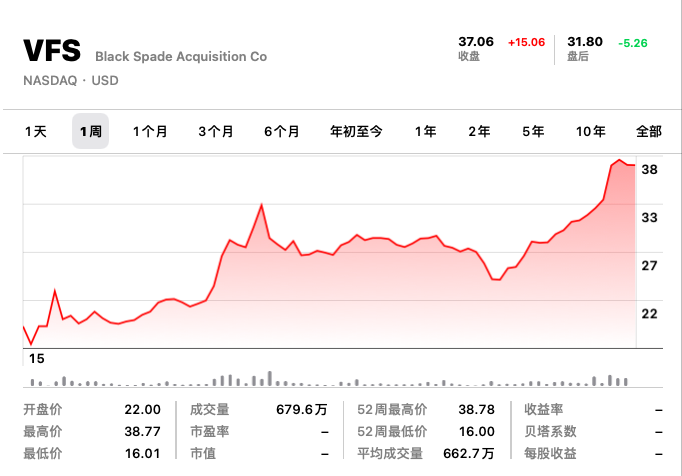682x476 pixels.
Task: Switch chart to 1个月 range
Action: click(x=150, y=131)
